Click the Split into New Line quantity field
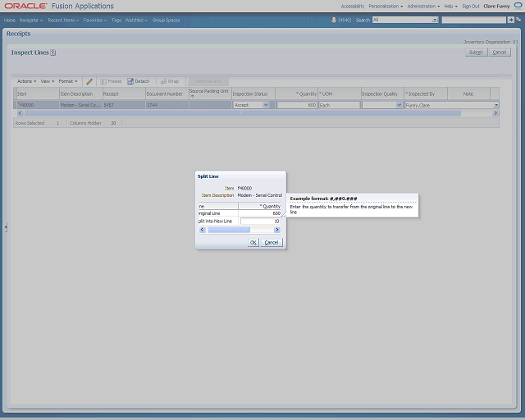This screenshot has height=420, width=525. click(260, 221)
